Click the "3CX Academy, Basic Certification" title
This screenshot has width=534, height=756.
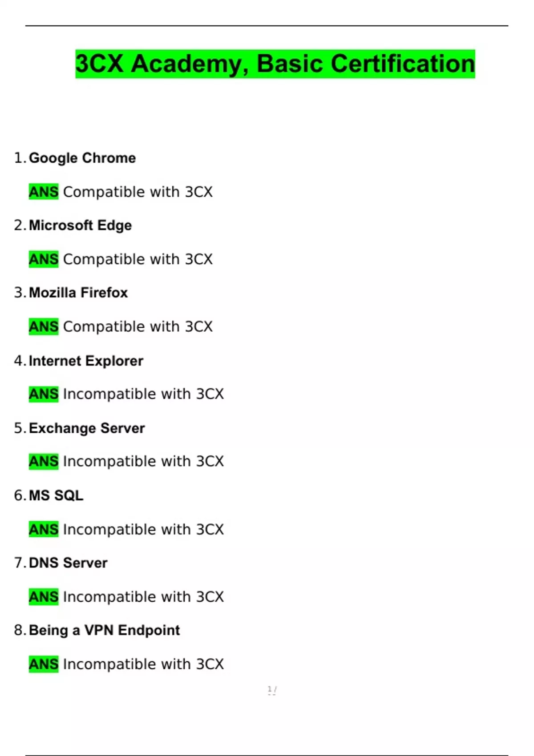pos(275,64)
